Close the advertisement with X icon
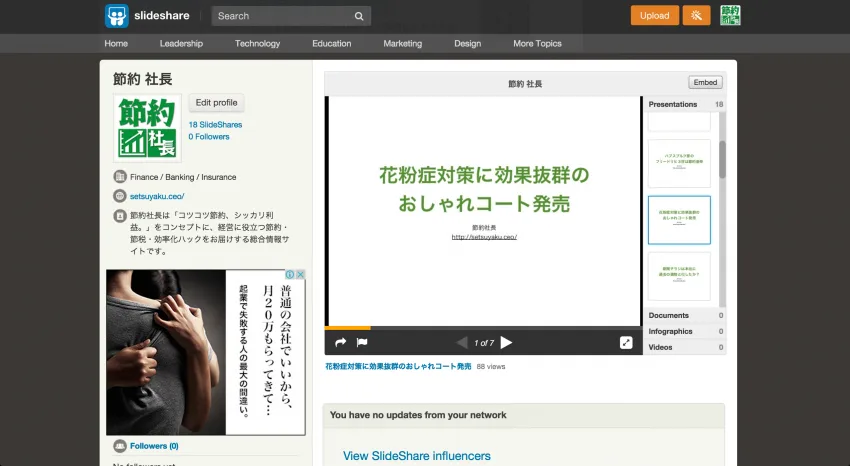 tap(300, 275)
